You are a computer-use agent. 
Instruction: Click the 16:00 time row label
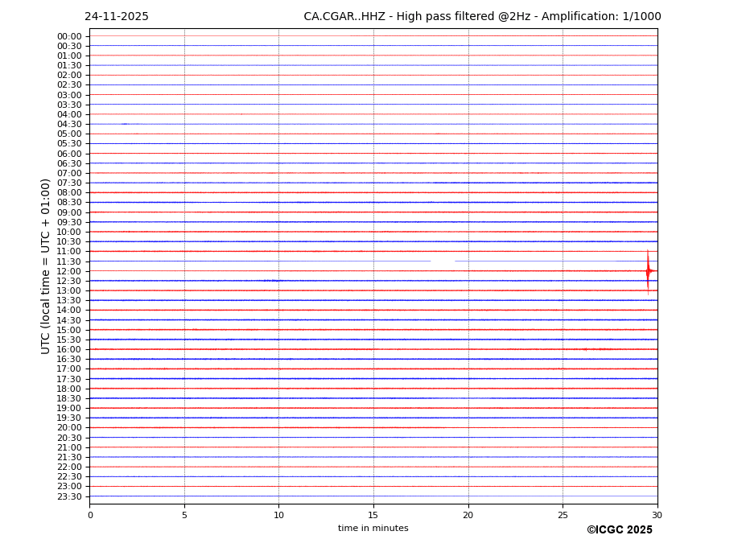pos(69,349)
